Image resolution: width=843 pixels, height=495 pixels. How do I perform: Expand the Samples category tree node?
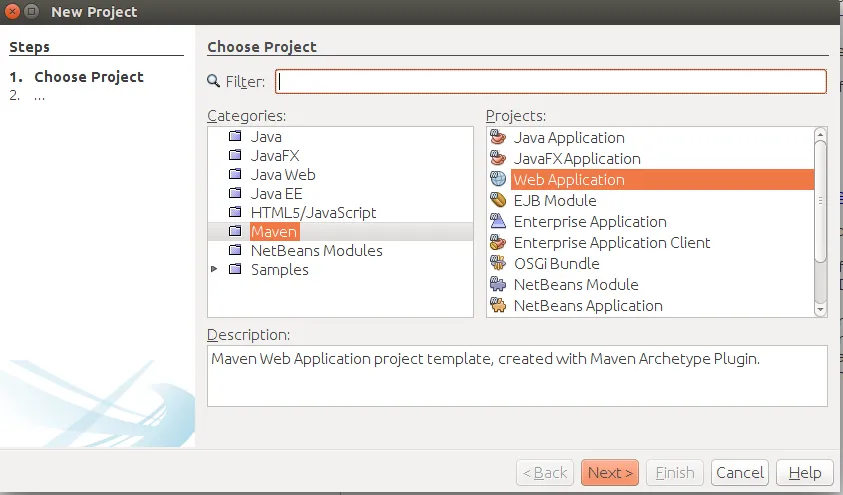214,269
